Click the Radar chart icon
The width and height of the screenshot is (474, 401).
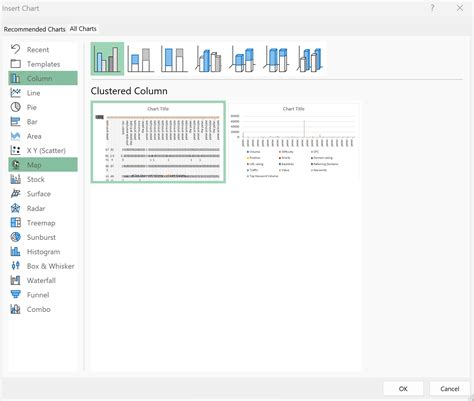point(15,208)
